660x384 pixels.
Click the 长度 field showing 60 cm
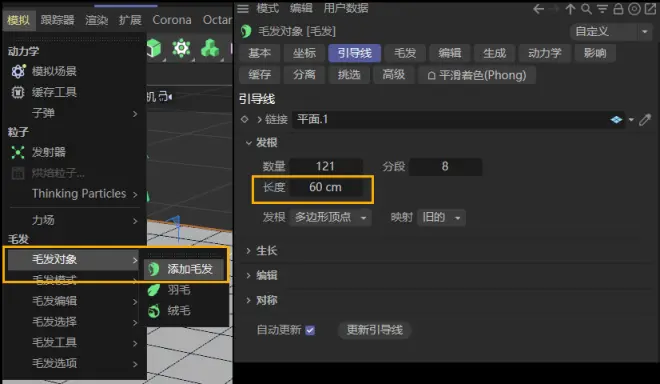326,187
